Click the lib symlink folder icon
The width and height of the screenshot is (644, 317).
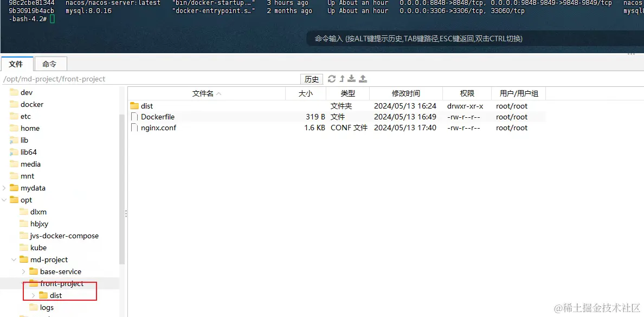(x=14, y=140)
